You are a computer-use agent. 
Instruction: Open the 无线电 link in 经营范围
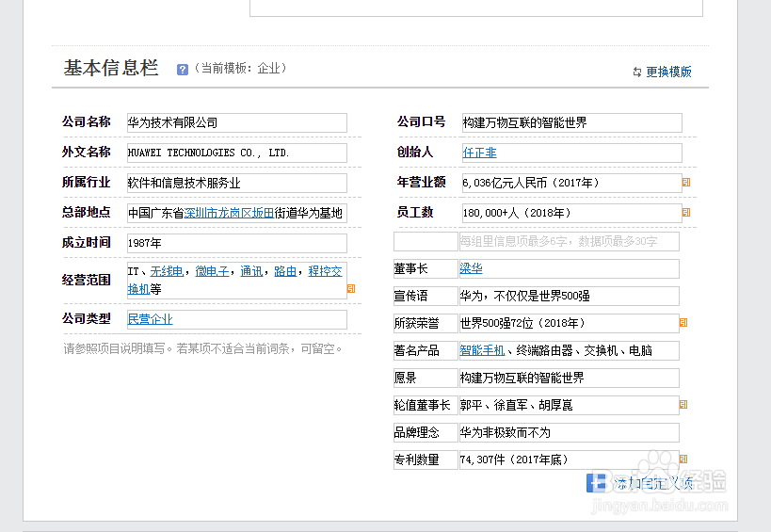tap(167, 271)
